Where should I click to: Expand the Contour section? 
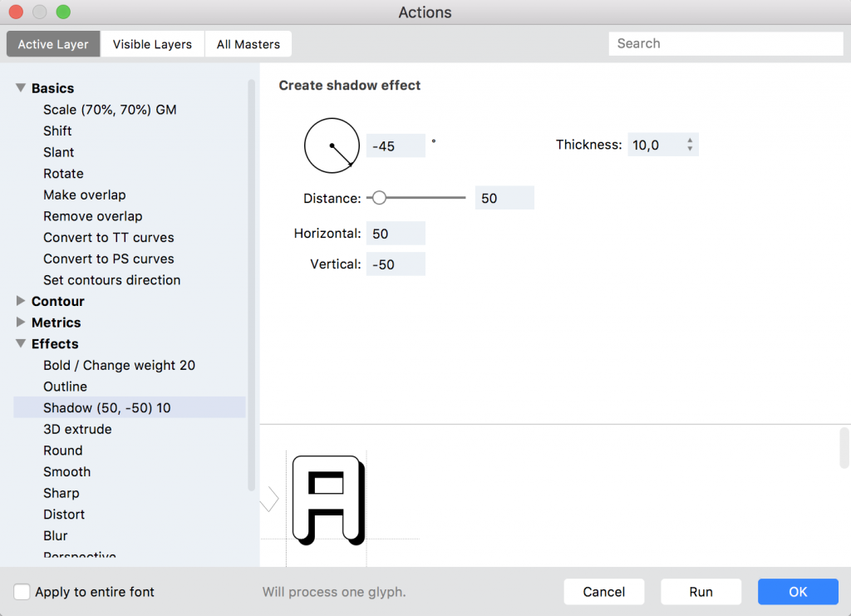21,301
